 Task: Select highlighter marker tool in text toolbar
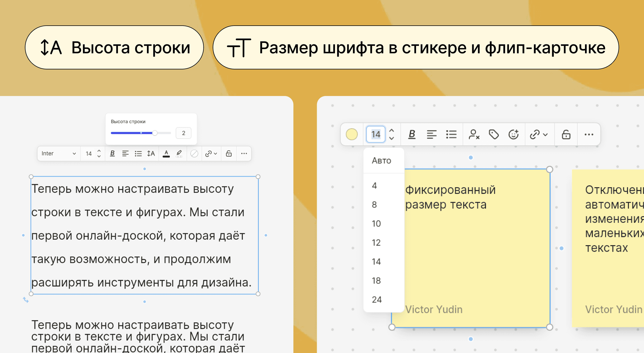[179, 154]
